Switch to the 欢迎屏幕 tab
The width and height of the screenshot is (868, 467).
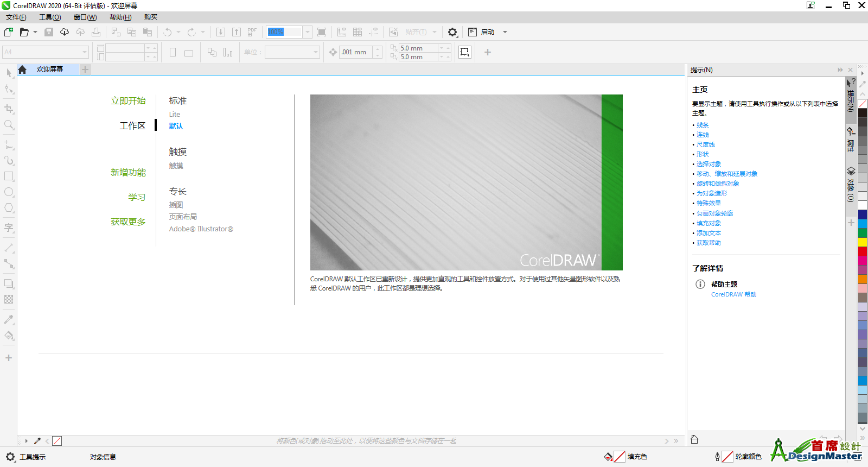coord(50,70)
